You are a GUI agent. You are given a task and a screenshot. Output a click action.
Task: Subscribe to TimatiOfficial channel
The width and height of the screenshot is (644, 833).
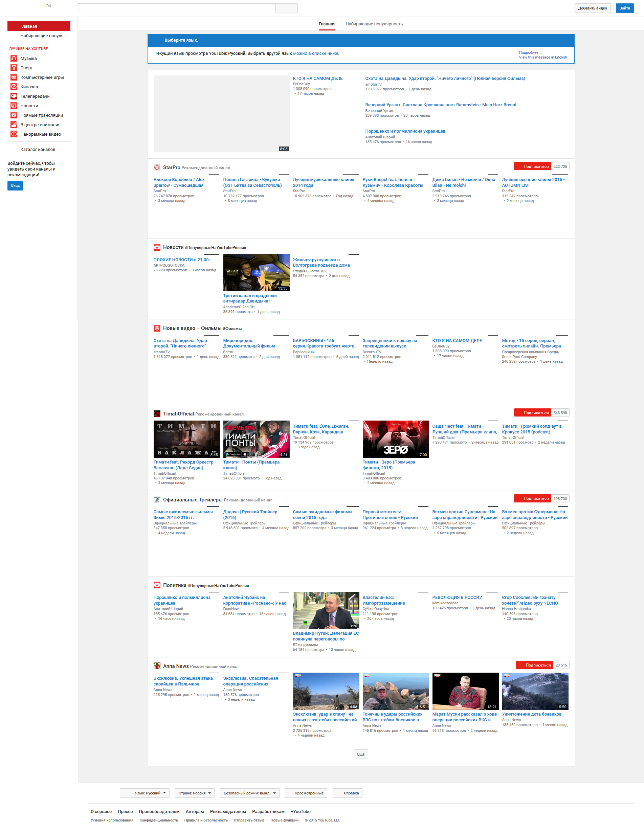click(532, 413)
